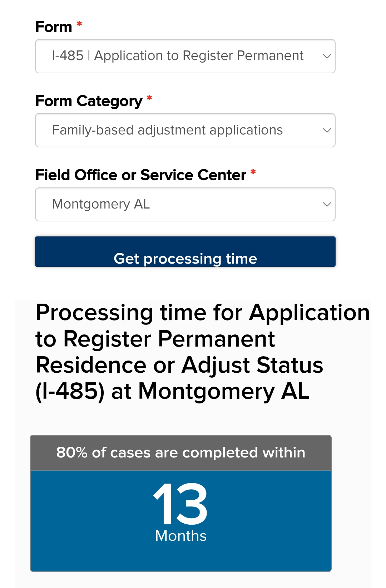Click the Form field label

tap(54, 27)
